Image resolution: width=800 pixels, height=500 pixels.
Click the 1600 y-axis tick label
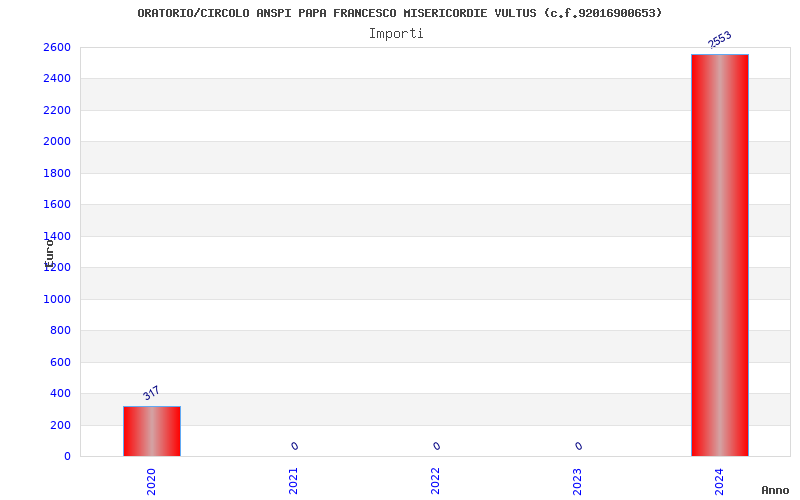[57, 205]
